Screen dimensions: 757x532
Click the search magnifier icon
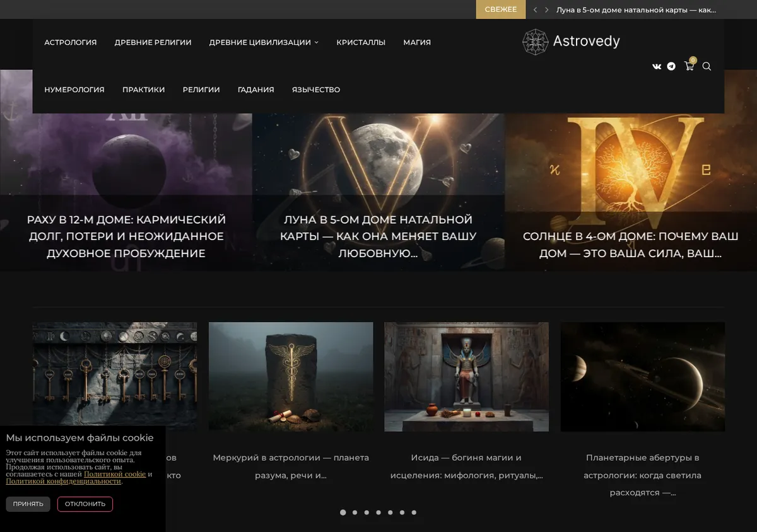pyautogui.click(x=707, y=66)
